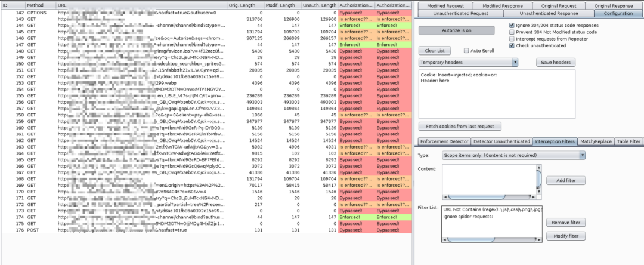Select row 153 ending in 299.webp
Viewport: 644px width, 265px height.
click(206, 83)
